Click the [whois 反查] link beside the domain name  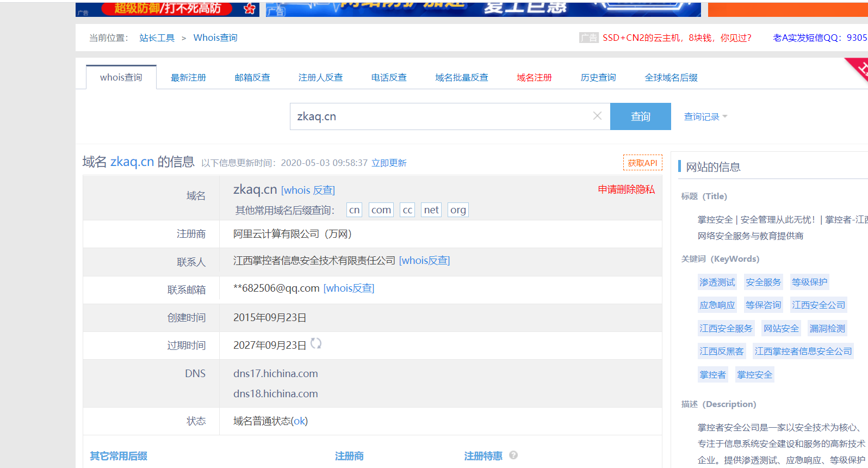click(308, 190)
